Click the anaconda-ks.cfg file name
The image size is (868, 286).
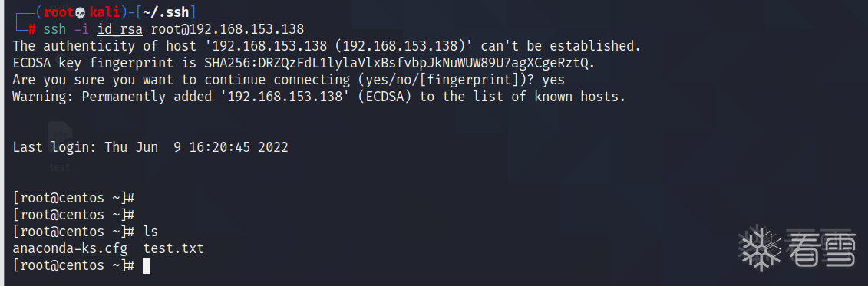(70, 248)
